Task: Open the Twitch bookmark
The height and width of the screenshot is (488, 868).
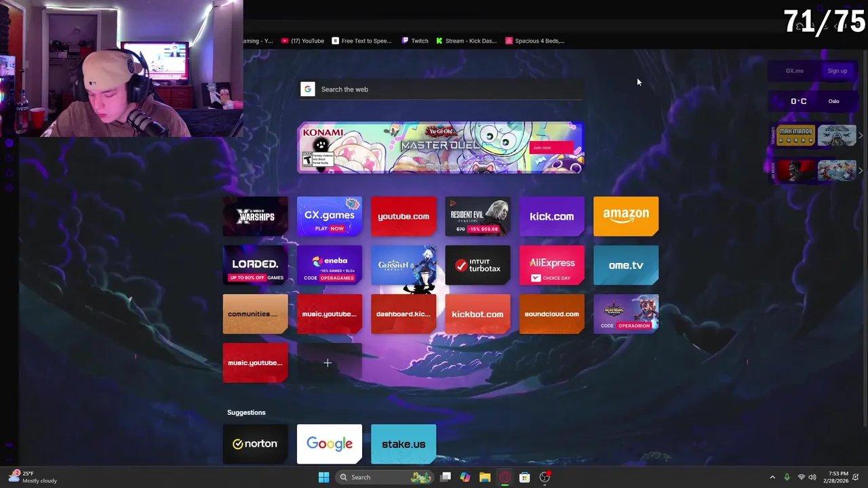Action: (415, 41)
